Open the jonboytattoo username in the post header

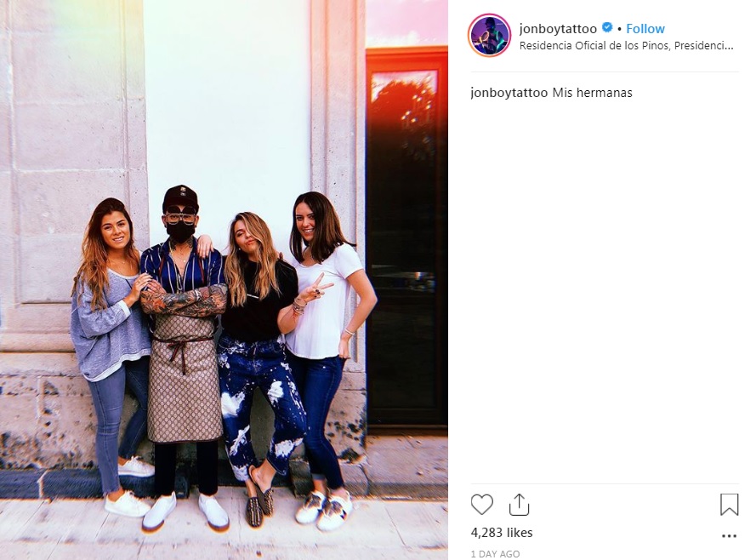[x=558, y=29]
